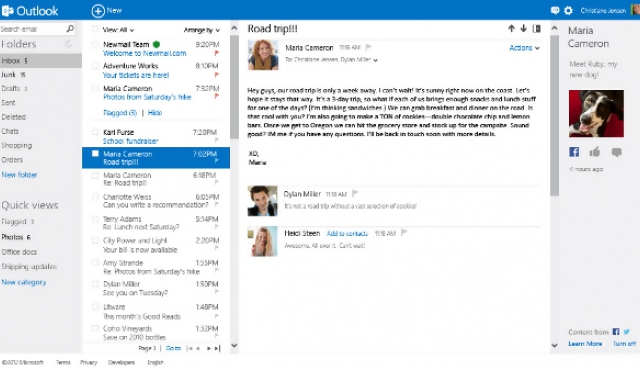Open Dylan Miller See you on Tuesday email
This screenshot has height=370, width=640.
click(156, 288)
